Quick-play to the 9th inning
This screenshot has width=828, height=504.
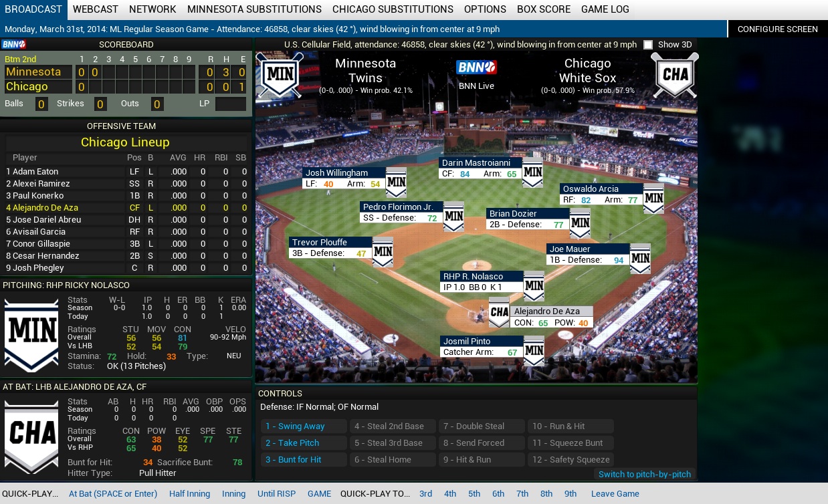click(571, 494)
